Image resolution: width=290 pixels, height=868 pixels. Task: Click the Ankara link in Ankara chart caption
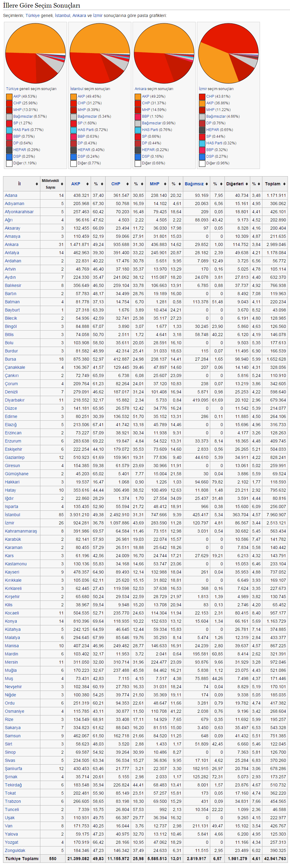coord(140,89)
